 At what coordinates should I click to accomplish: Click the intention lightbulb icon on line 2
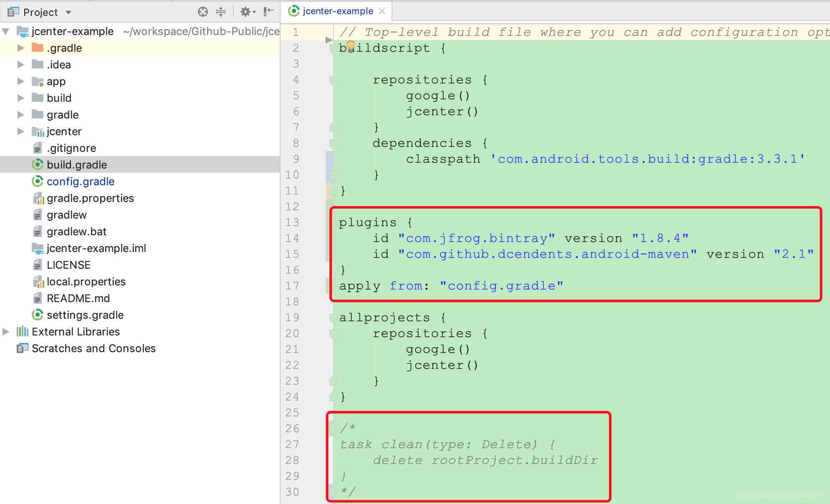pyautogui.click(x=351, y=46)
